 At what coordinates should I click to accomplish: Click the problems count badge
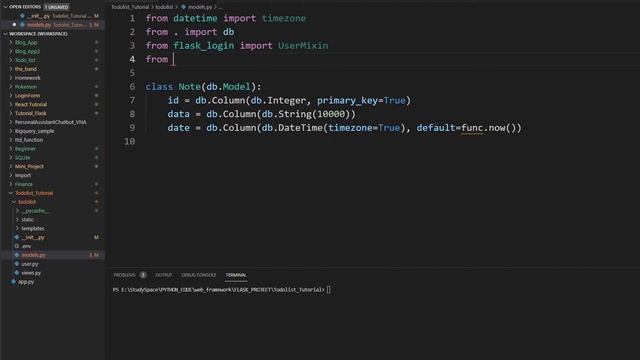click(143, 275)
